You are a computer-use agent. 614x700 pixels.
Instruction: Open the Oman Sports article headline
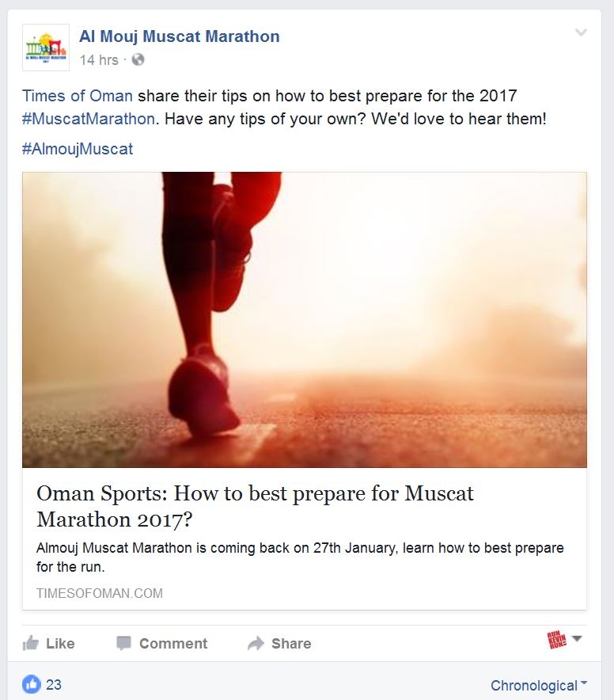point(255,506)
